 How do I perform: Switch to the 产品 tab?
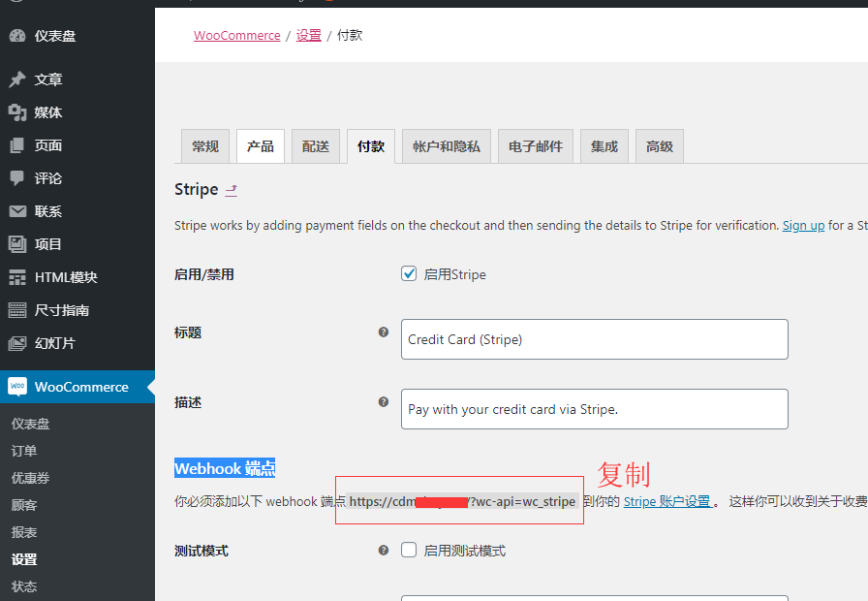pyautogui.click(x=261, y=146)
